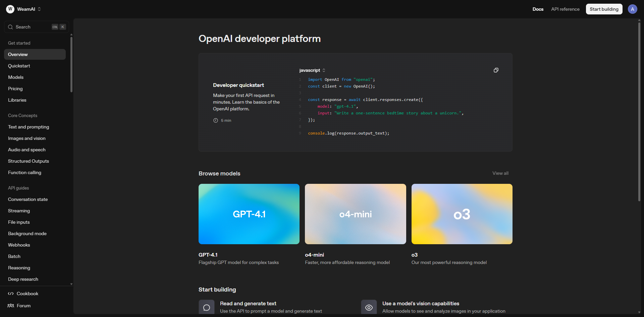The height and width of the screenshot is (317, 644).
Task: Open Structured Outputs page
Action: point(35,161)
